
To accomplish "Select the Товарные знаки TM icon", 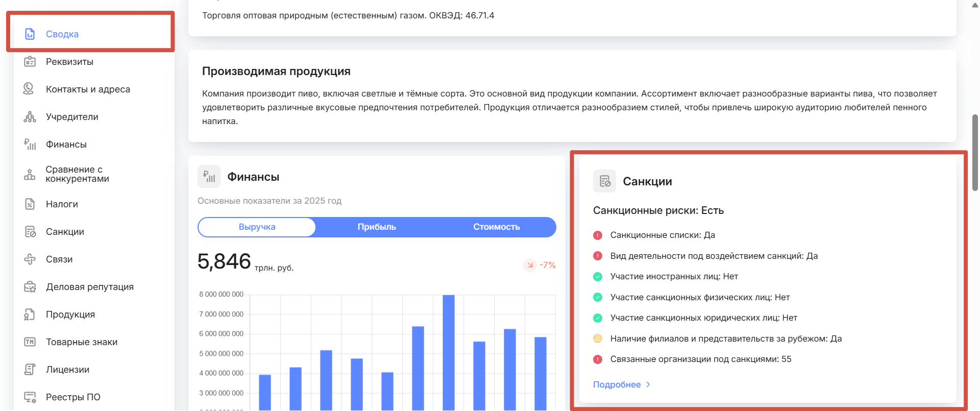I will (x=30, y=342).
